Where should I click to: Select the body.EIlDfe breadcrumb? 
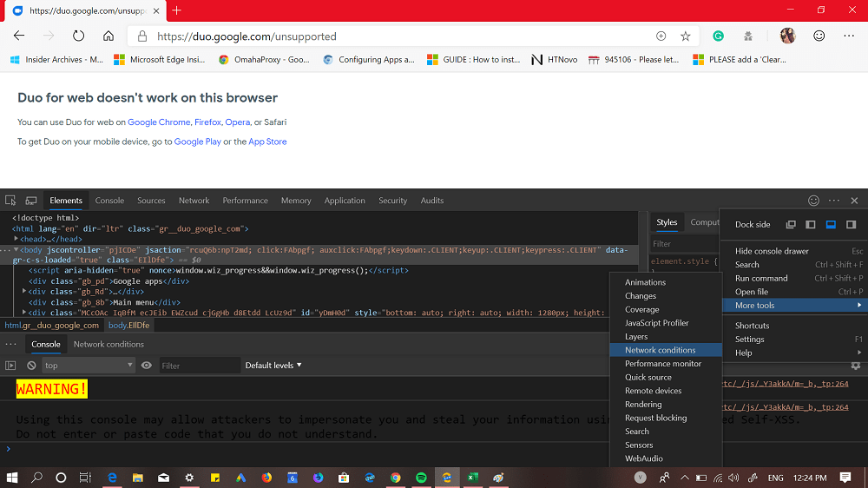coord(129,325)
